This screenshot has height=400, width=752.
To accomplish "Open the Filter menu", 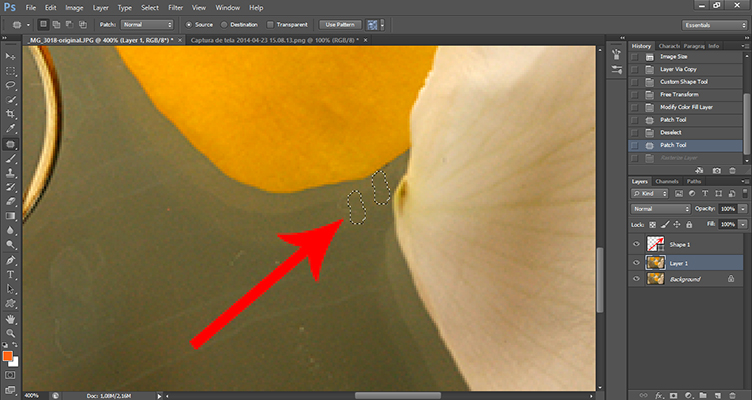I will (x=176, y=7).
